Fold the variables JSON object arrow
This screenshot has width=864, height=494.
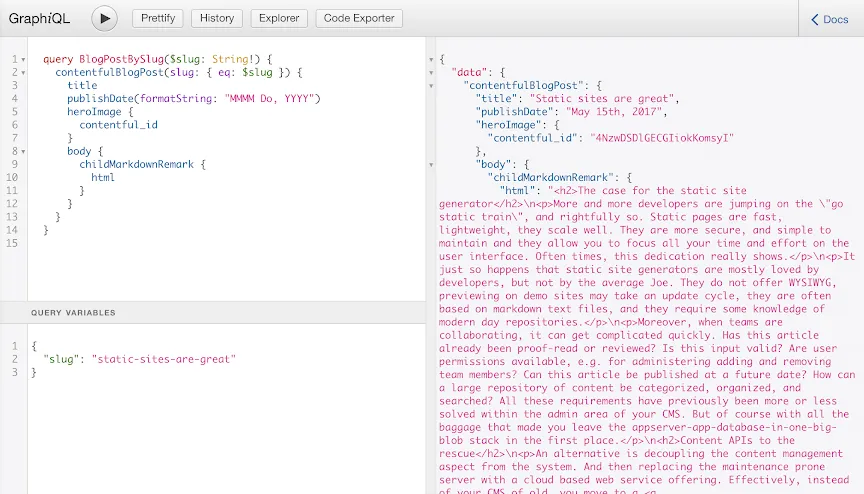pos(22,346)
